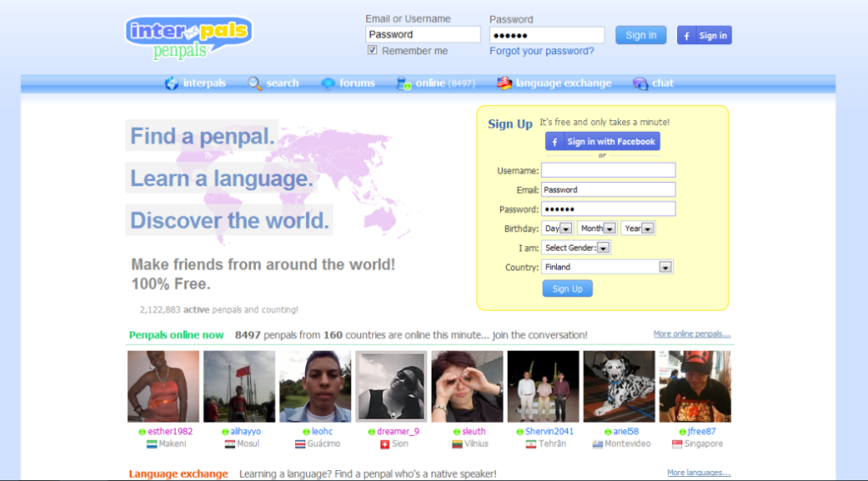Screen dimensions: 868x481
Task: Click the flag icon beside Vilnius
Action: pyautogui.click(x=457, y=444)
